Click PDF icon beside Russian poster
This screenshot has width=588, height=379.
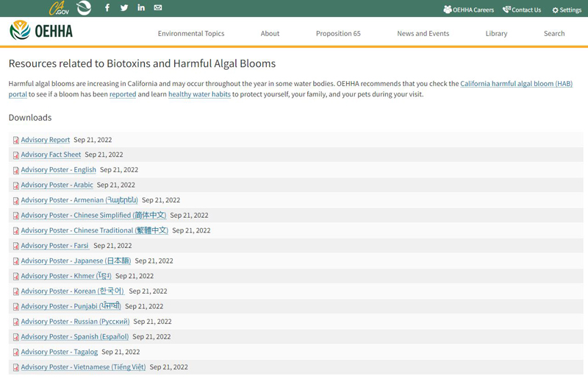(x=15, y=322)
